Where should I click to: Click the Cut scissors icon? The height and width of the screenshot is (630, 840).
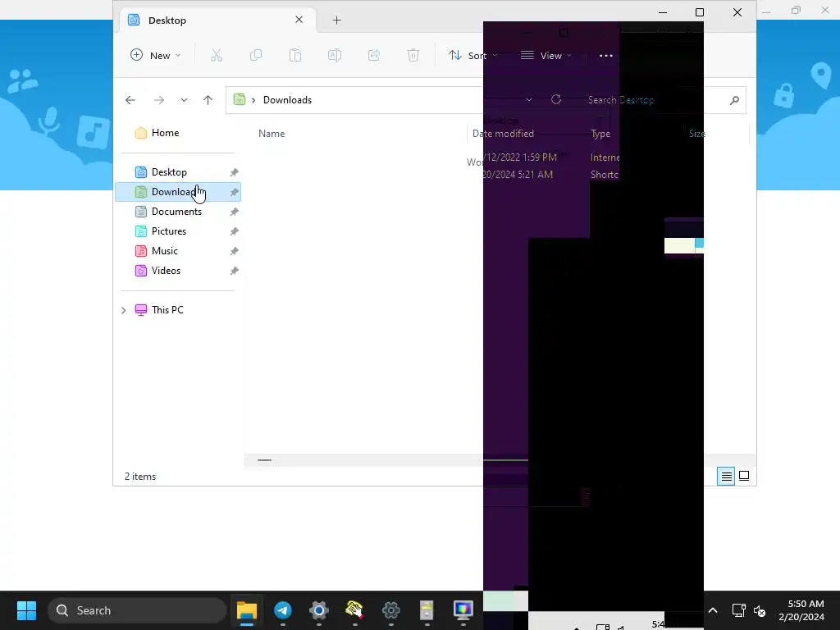[x=217, y=55]
